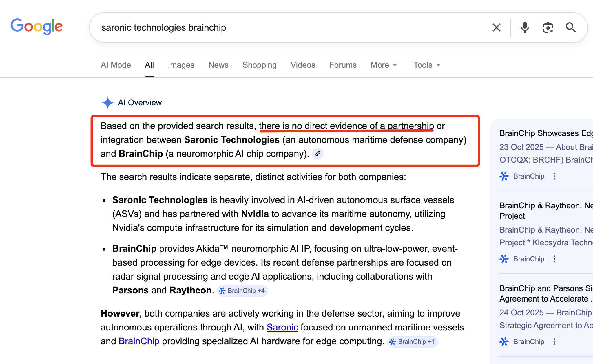Switch to the Images tab
The height and width of the screenshot is (364, 593).
coord(181,65)
